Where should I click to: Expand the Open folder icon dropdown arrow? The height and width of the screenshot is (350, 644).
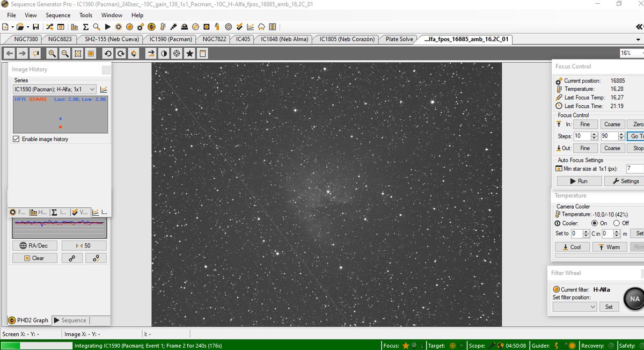click(x=28, y=27)
